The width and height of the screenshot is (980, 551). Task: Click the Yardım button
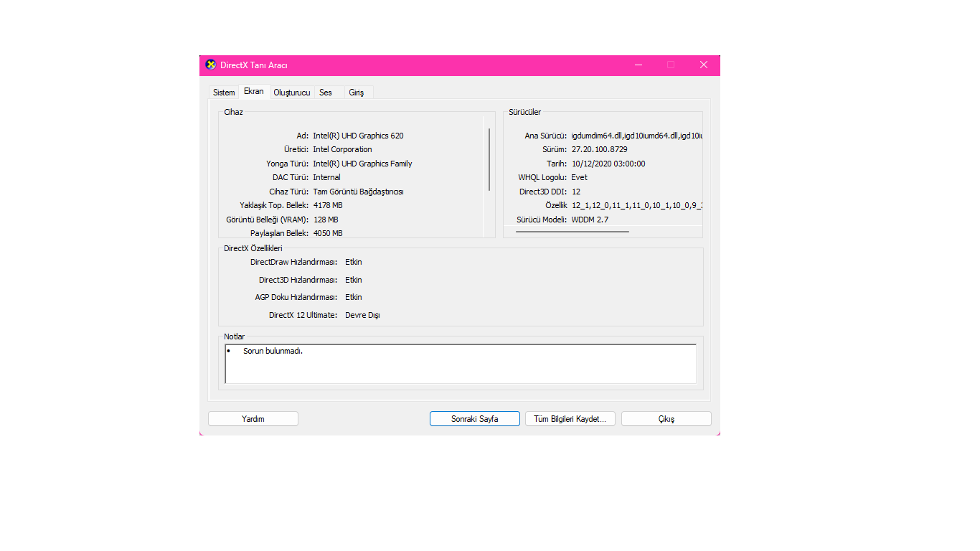(253, 419)
